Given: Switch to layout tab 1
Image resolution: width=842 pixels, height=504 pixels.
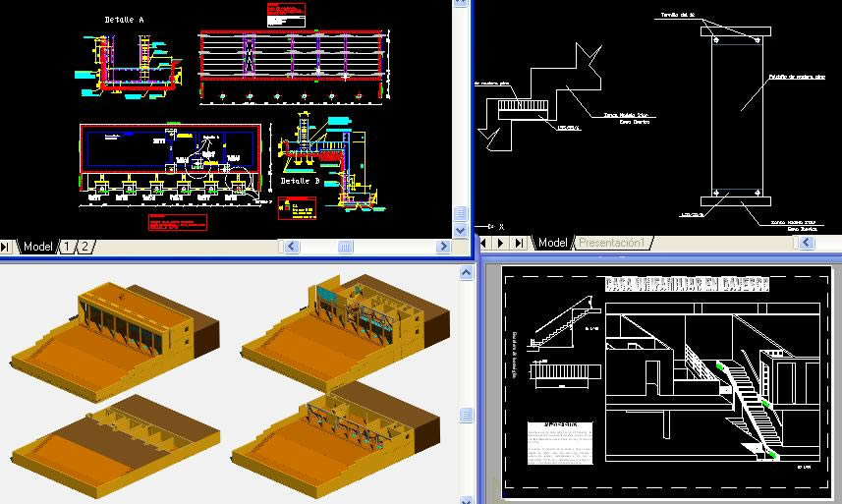Looking at the screenshot, I should [68, 247].
